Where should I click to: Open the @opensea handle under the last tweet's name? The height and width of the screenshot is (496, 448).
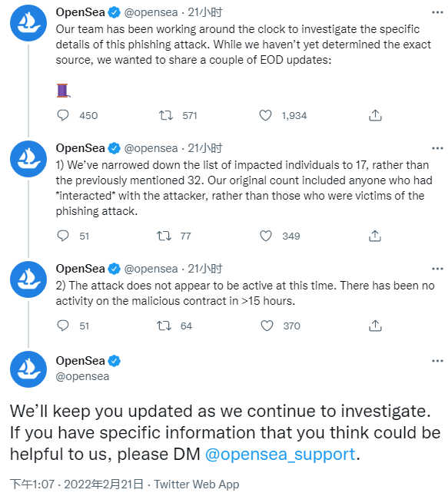[x=82, y=376]
